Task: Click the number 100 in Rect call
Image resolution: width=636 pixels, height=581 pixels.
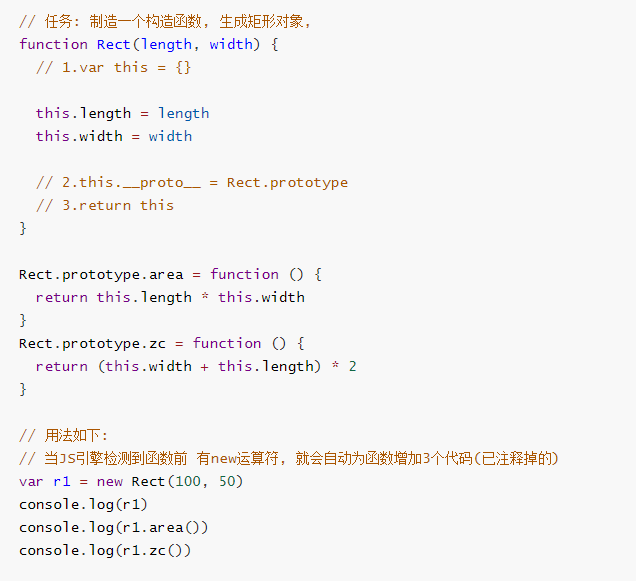Action: pyautogui.click(x=183, y=481)
